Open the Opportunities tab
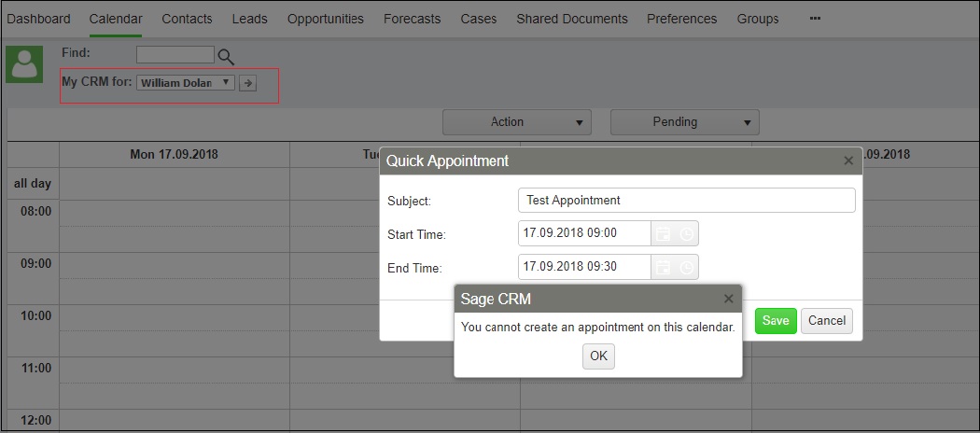980x433 pixels. pos(326,19)
